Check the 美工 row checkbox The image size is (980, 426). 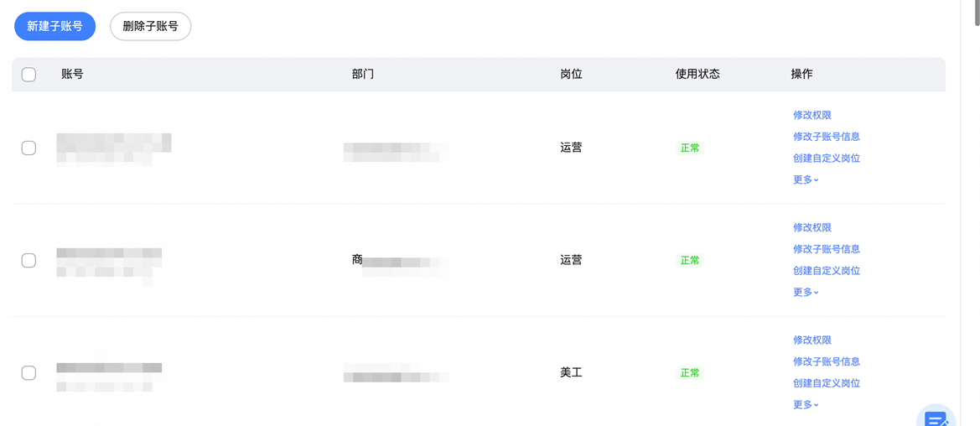(x=29, y=373)
